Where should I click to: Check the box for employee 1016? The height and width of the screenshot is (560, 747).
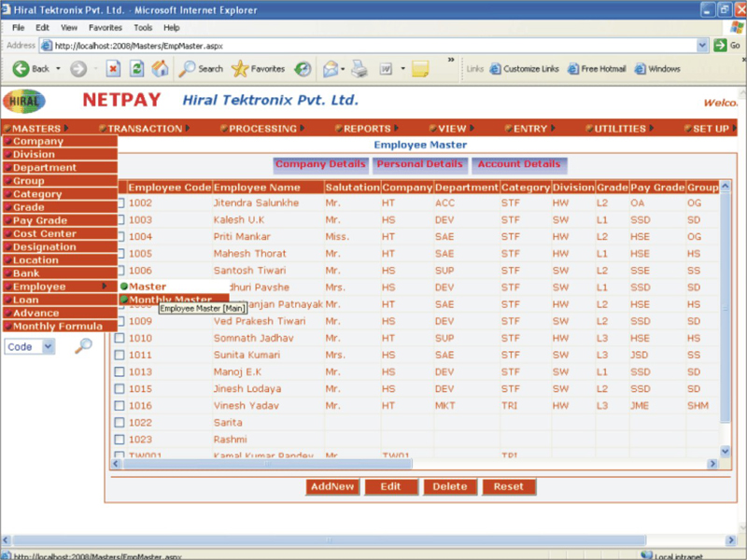[x=120, y=406]
